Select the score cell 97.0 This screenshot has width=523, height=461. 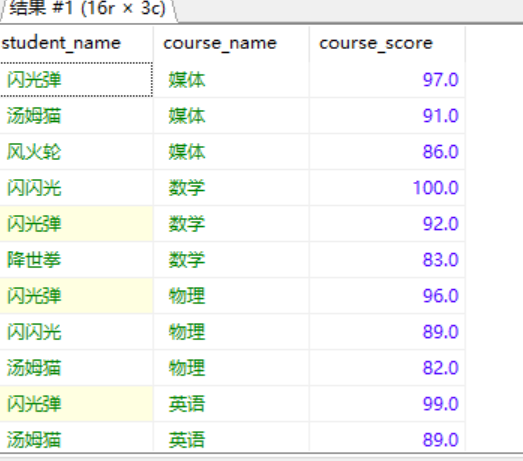(387, 80)
